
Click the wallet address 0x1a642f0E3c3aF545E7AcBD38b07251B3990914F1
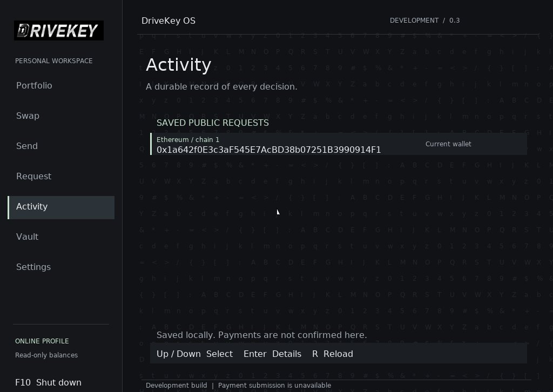(x=269, y=150)
